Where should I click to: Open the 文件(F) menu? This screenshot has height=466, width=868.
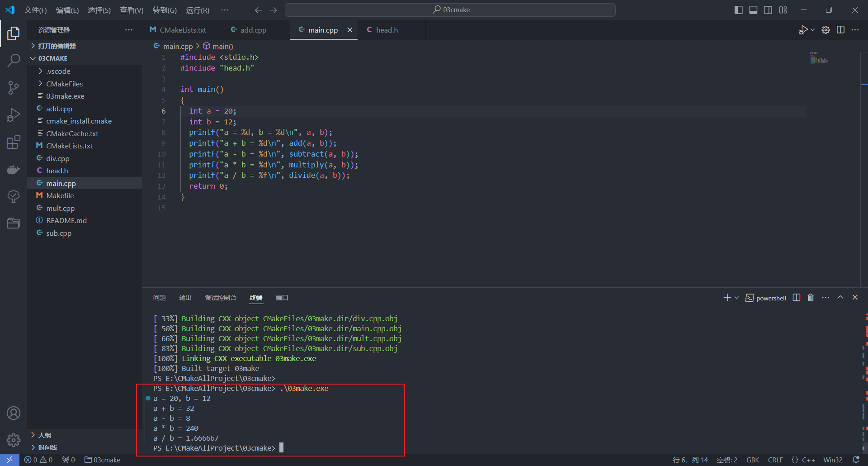pyautogui.click(x=35, y=10)
